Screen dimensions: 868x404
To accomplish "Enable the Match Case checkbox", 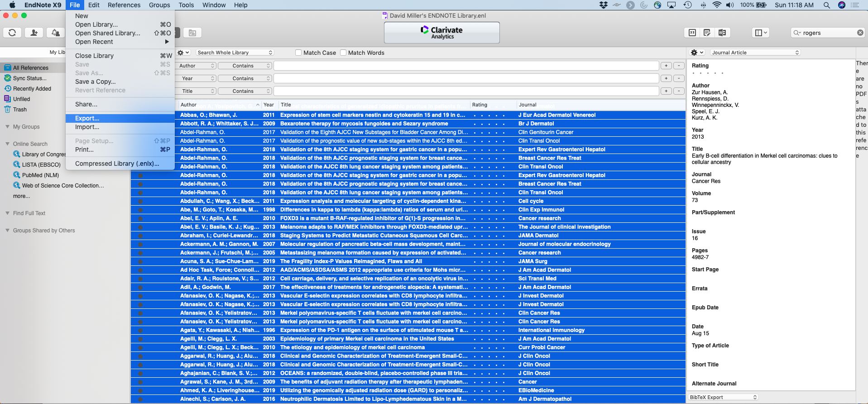I will click(298, 53).
